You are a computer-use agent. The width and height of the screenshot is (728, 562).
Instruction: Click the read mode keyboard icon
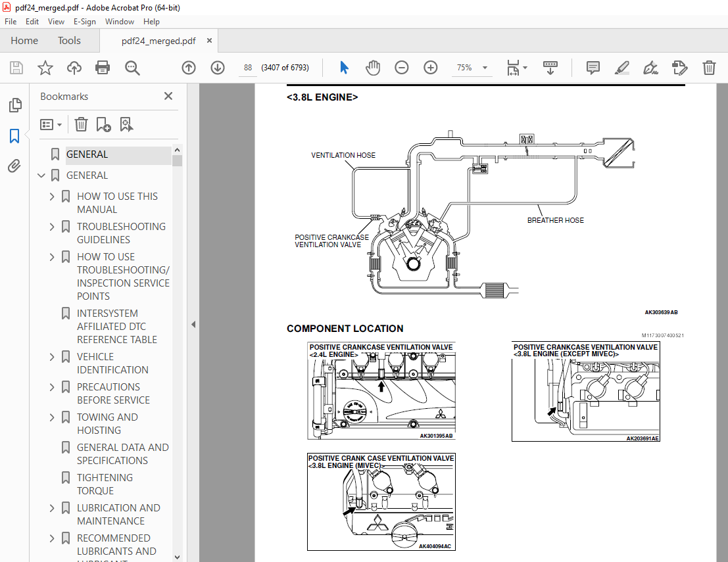(x=550, y=68)
